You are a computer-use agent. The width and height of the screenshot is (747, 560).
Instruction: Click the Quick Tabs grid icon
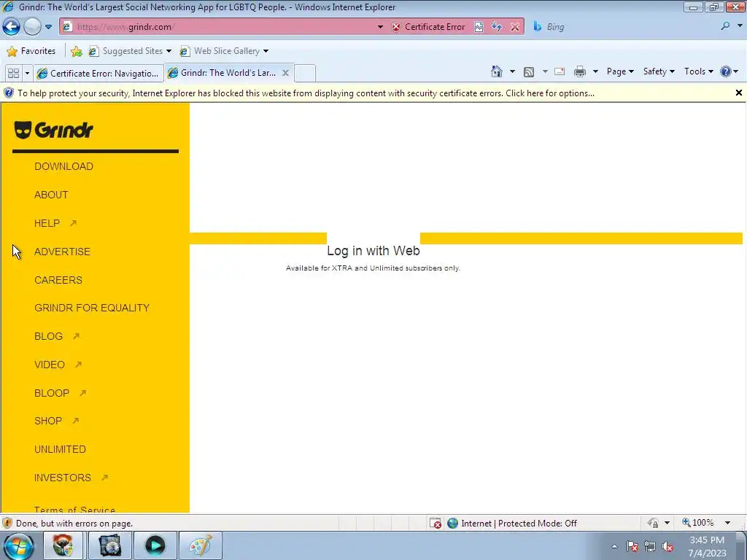point(13,73)
